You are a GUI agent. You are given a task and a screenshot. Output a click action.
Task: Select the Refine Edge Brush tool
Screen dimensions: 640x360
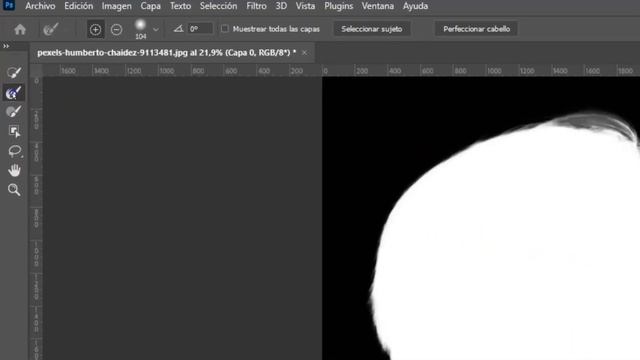point(14,93)
